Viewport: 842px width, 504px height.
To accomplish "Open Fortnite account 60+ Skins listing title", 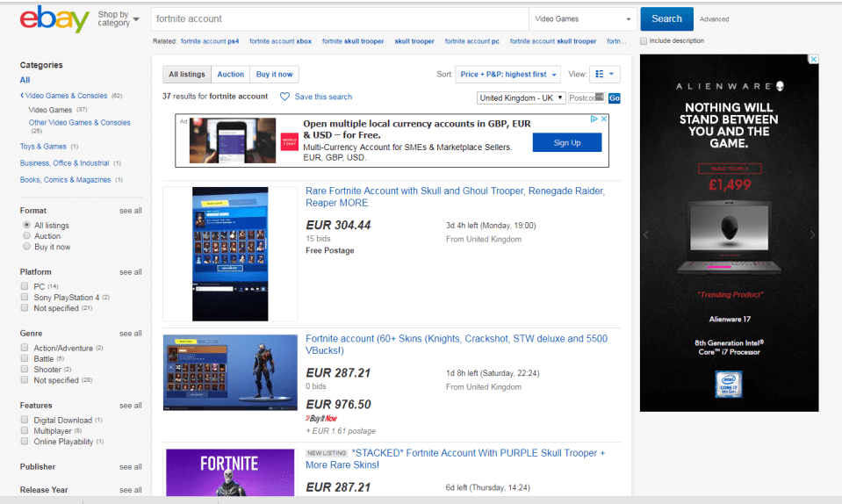I will (457, 344).
